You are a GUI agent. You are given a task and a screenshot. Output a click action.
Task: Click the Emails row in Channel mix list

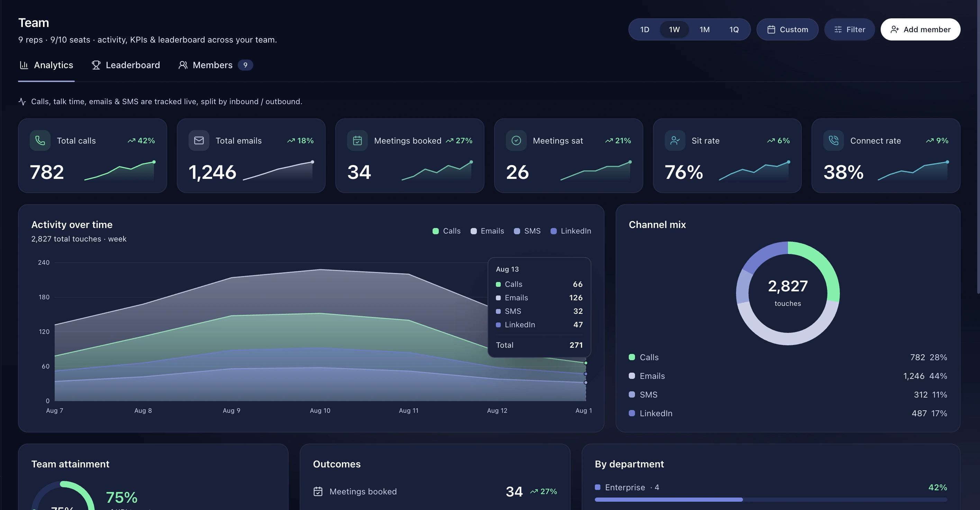(x=788, y=376)
